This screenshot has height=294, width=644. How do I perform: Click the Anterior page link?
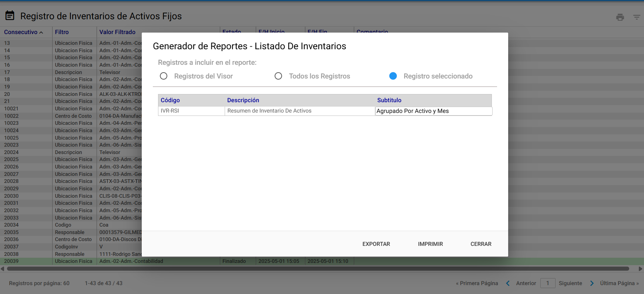(x=526, y=283)
